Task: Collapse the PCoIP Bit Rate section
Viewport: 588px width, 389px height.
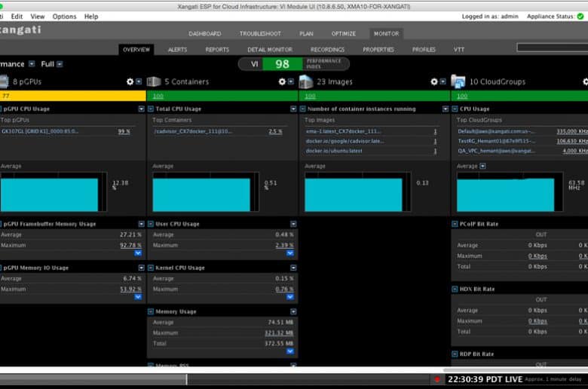Action: (455, 224)
